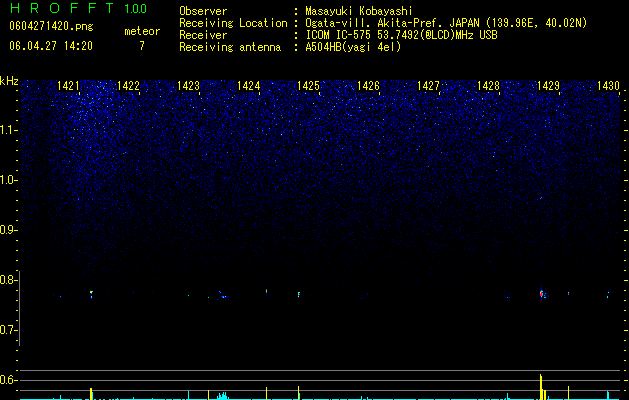Select the 0.6 kHz axis label
This screenshot has height=400, width=629.
(7, 380)
